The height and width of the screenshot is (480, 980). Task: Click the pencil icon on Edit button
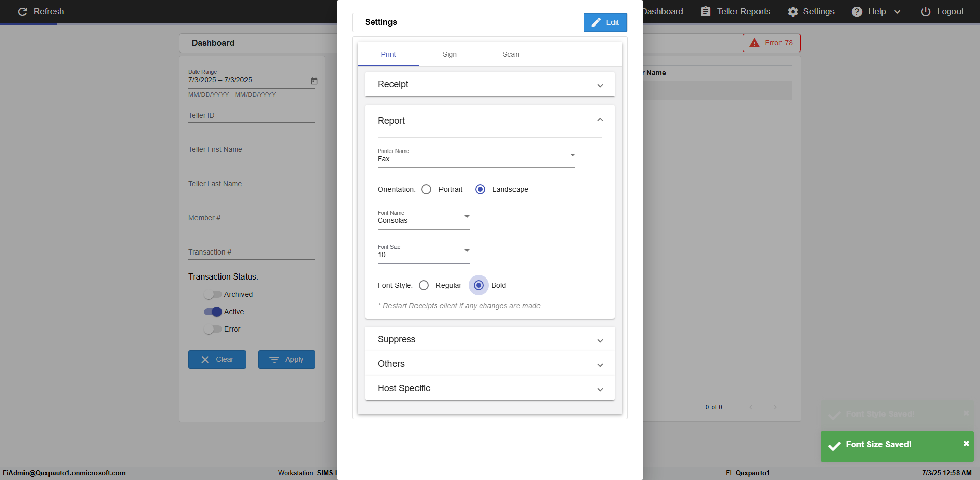(x=596, y=22)
